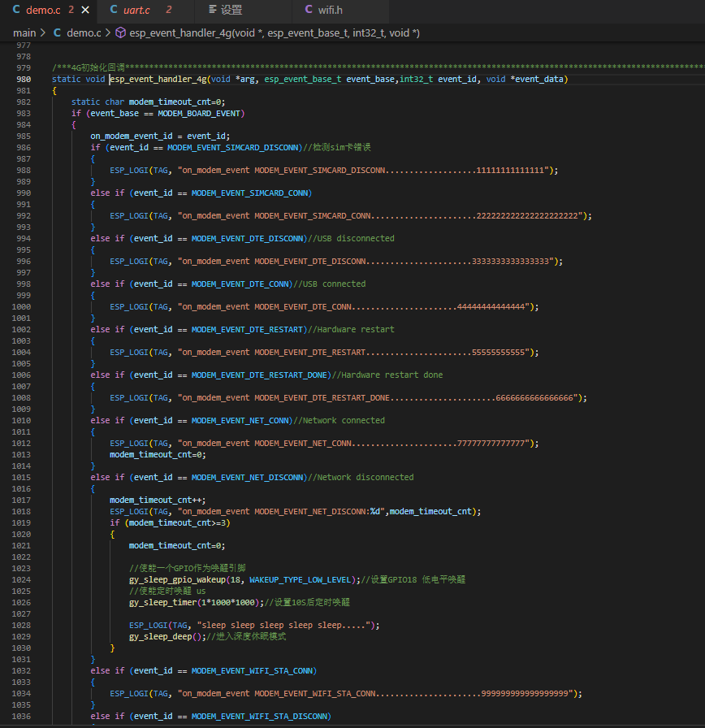Click esp_event_base_t type on line 980

click(303, 80)
